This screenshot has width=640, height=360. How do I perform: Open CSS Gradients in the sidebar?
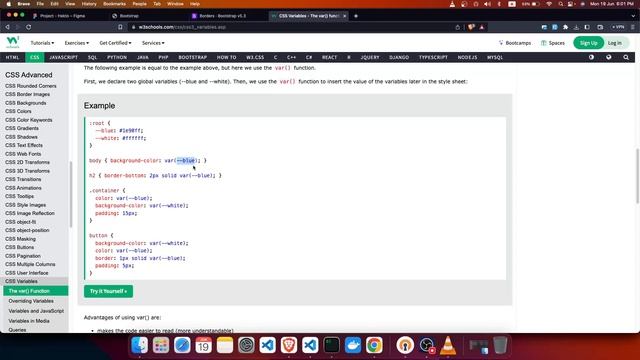coord(22,128)
